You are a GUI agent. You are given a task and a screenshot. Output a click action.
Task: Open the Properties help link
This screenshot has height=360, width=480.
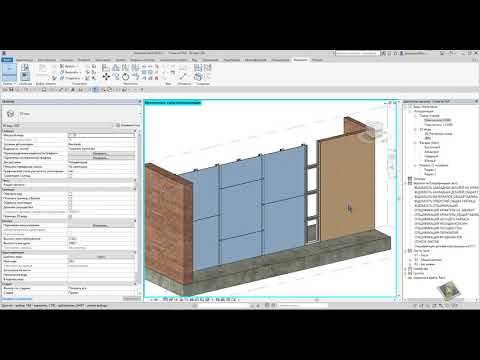click(17, 298)
